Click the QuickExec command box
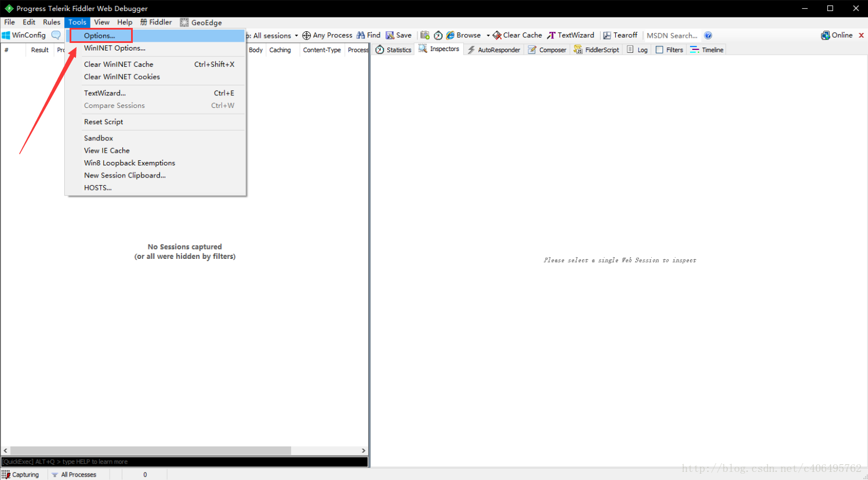 click(x=184, y=462)
